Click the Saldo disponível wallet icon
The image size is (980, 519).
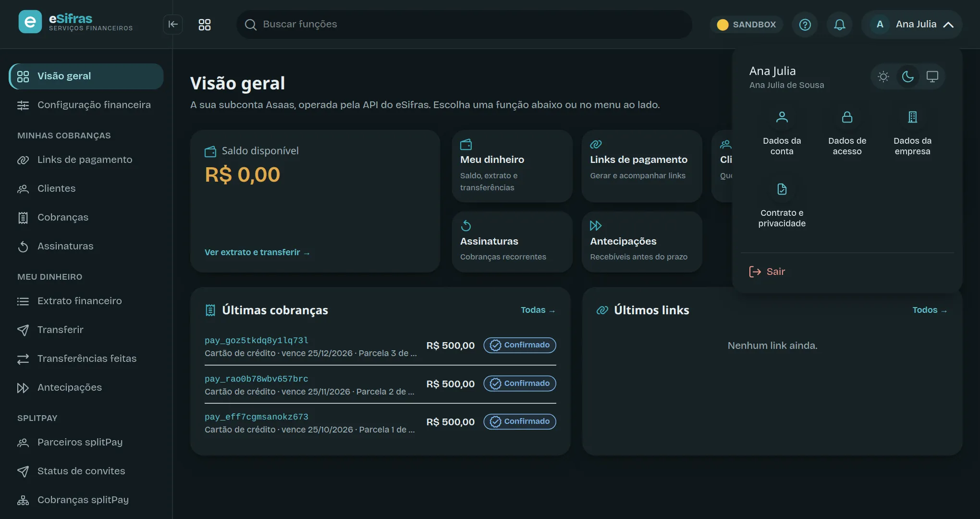(210, 151)
